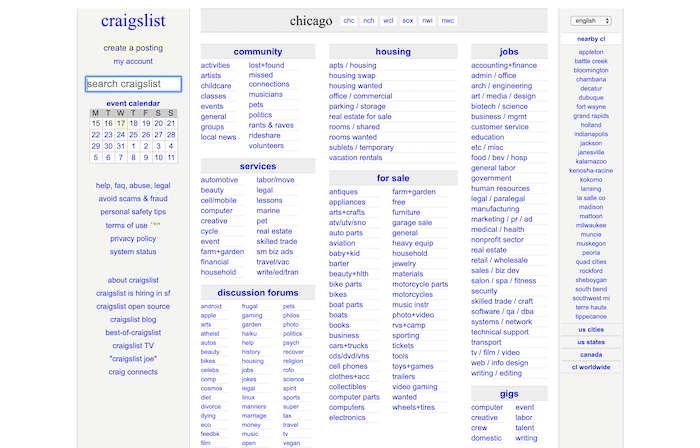The height and width of the screenshot is (448, 700).
Task: Visit the avoid scams & fraud page
Action: coord(133,198)
